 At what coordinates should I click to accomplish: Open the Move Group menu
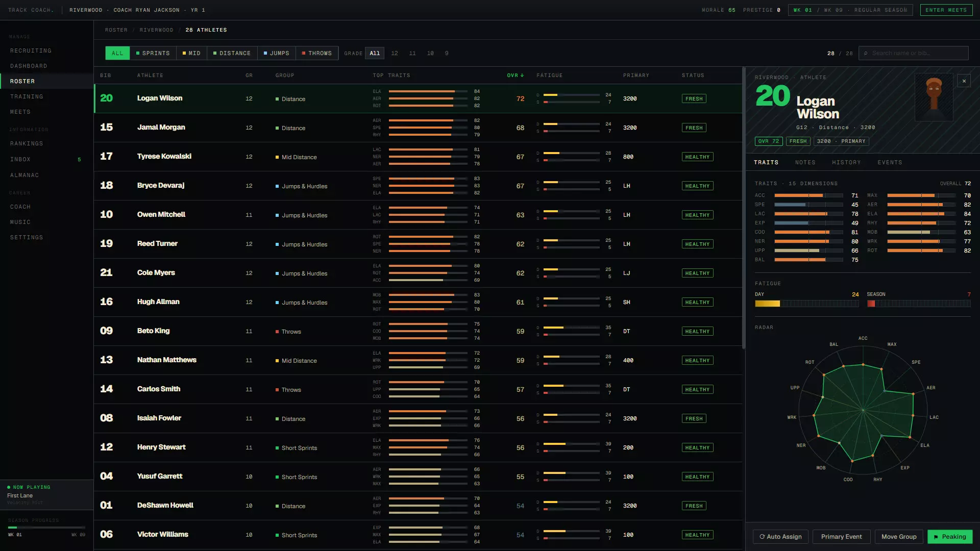point(899,537)
